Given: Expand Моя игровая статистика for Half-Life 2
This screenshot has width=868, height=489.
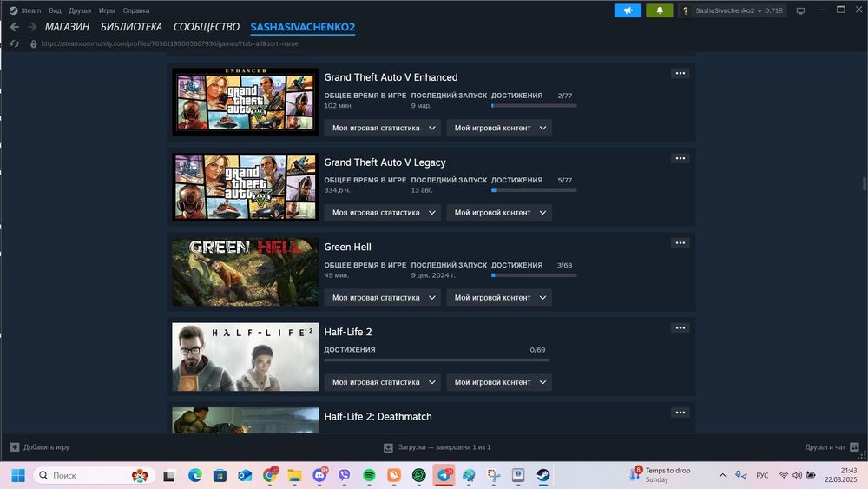Looking at the screenshot, I should (383, 382).
